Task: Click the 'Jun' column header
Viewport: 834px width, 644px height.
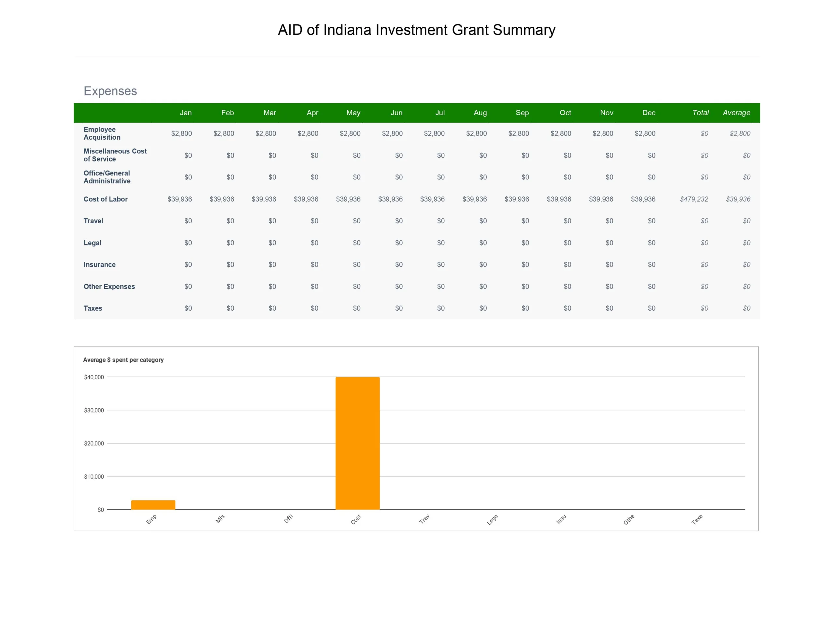Action: coord(396,113)
